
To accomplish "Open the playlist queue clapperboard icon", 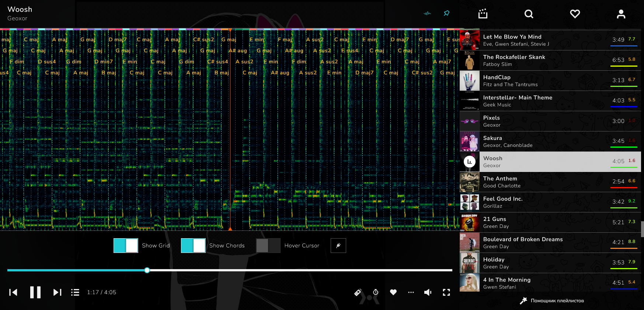I will (483, 14).
